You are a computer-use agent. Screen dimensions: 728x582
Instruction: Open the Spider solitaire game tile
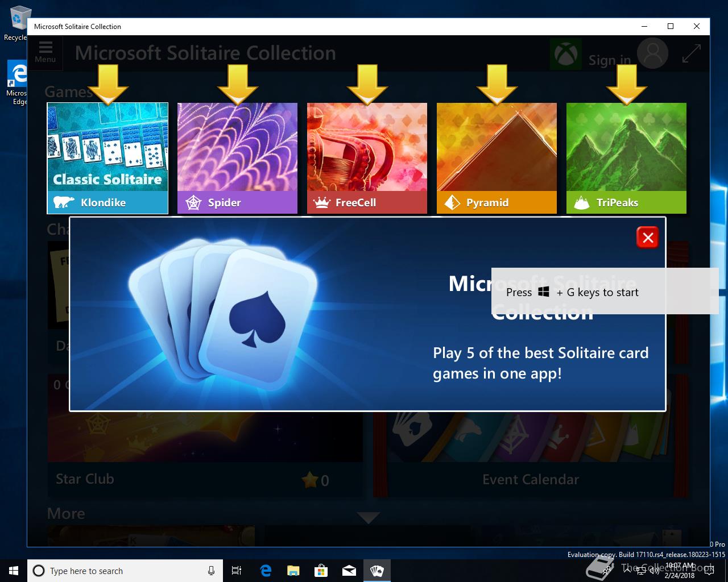click(x=237, y=158)
